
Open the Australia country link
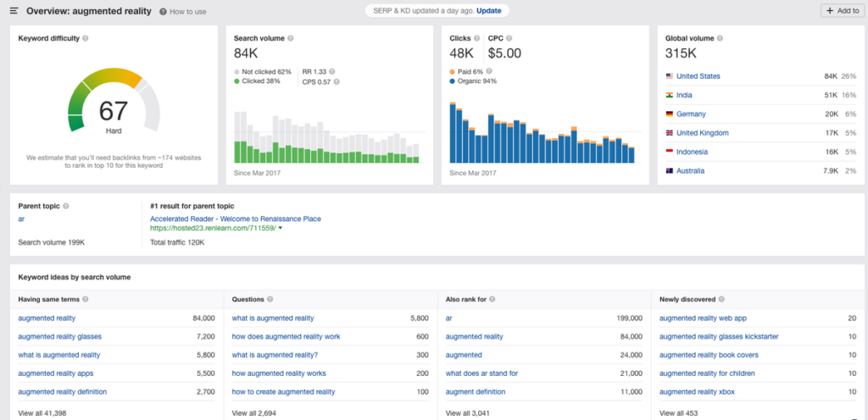(690, 171)
